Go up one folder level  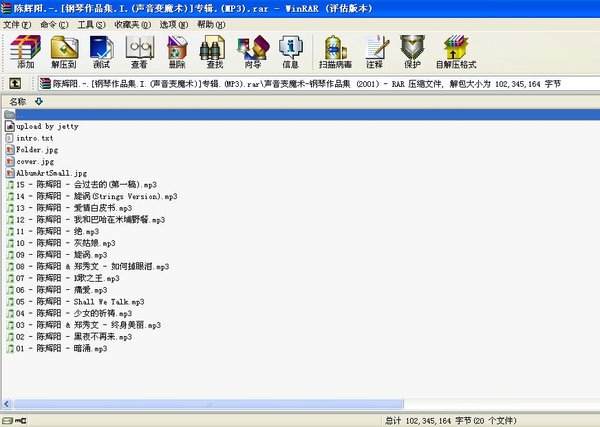(x=15, y=83)
